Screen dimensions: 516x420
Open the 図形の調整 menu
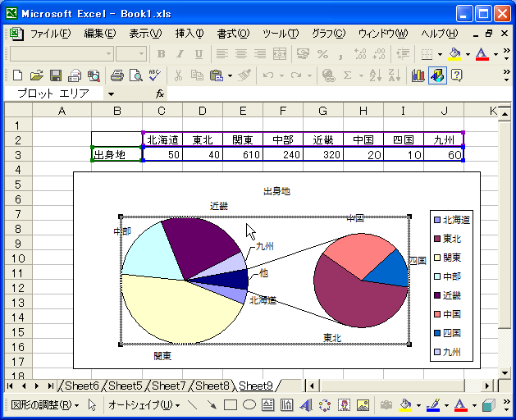pos(45,405)
